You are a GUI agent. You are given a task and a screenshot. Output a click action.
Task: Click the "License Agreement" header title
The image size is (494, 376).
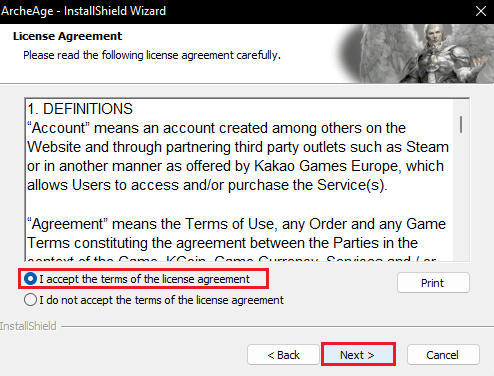coord(68,36)
